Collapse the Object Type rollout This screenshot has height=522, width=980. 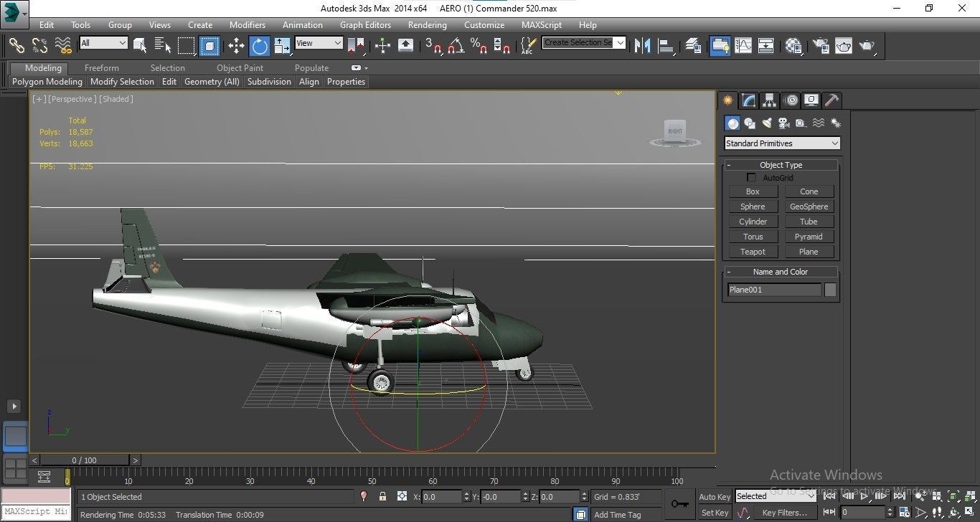(x=781, y=165)
